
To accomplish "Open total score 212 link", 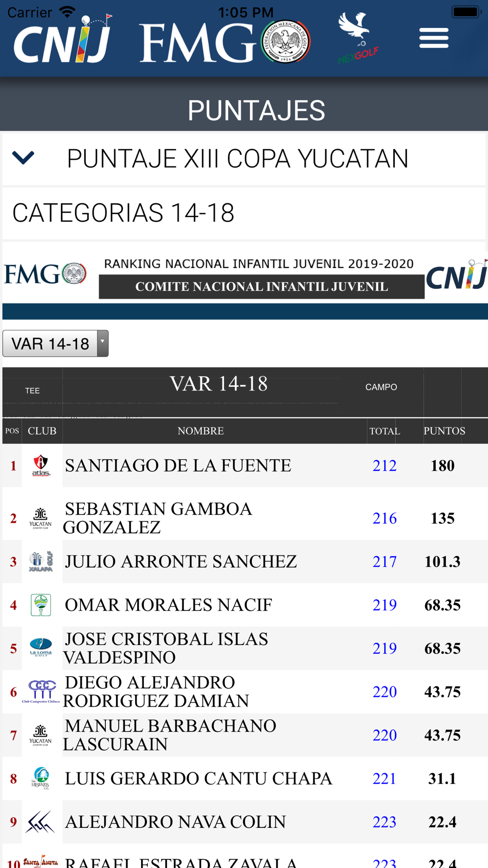I will (x=385, y=466).
